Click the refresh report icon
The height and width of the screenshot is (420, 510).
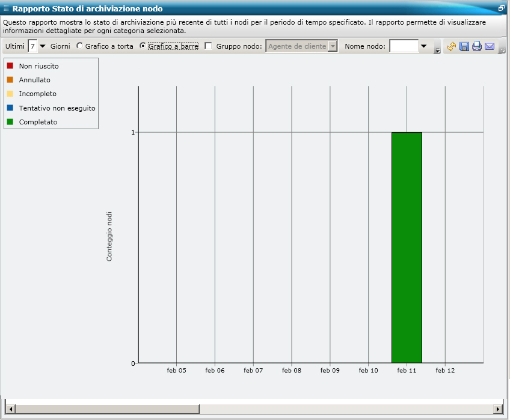(x=451, y=46)
